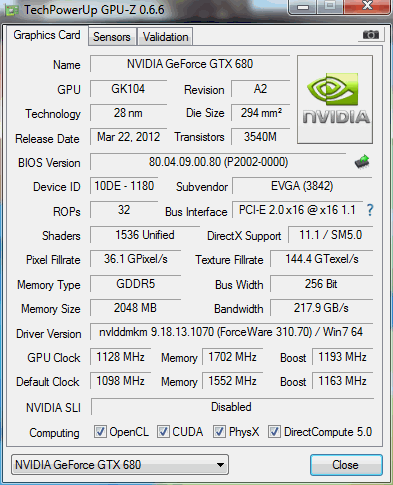Click the Driver Version field
Screen dimensions: 393x485
tap(231, 332)
